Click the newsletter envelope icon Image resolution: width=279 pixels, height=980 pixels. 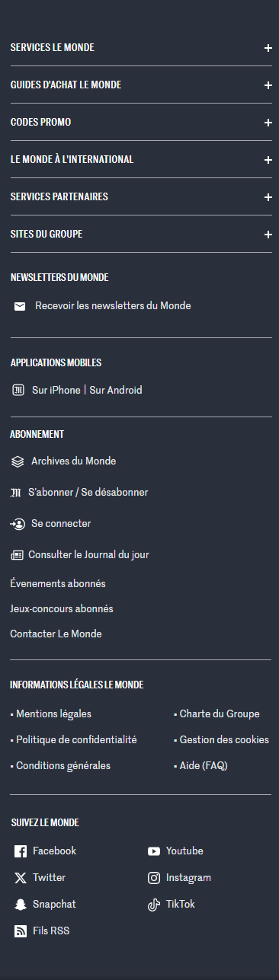tap(20, 306)
